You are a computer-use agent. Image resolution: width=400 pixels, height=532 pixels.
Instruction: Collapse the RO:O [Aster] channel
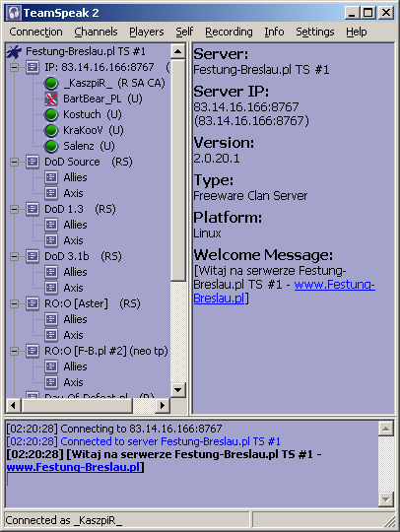click(14, 303)
